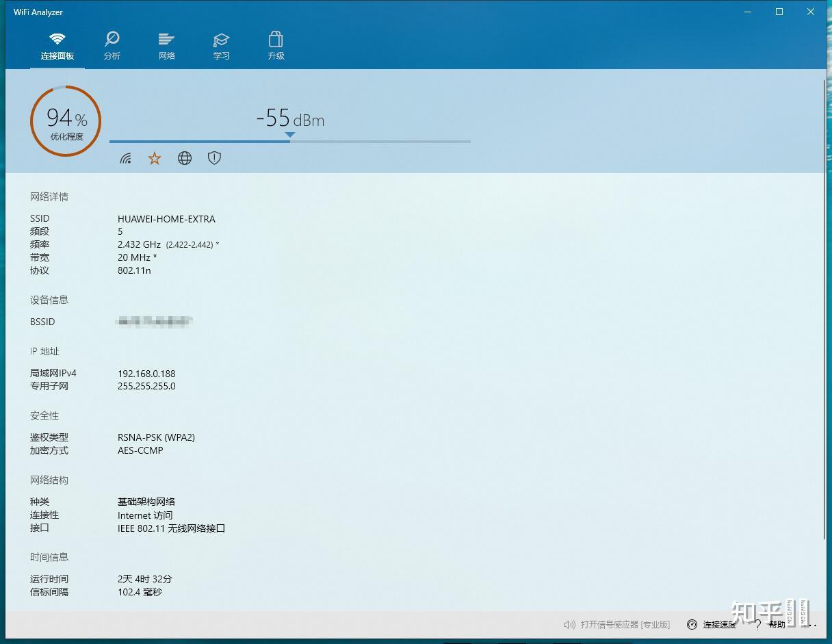Click the 连接速度 text label
832x644 pixels.
(718, 624)
